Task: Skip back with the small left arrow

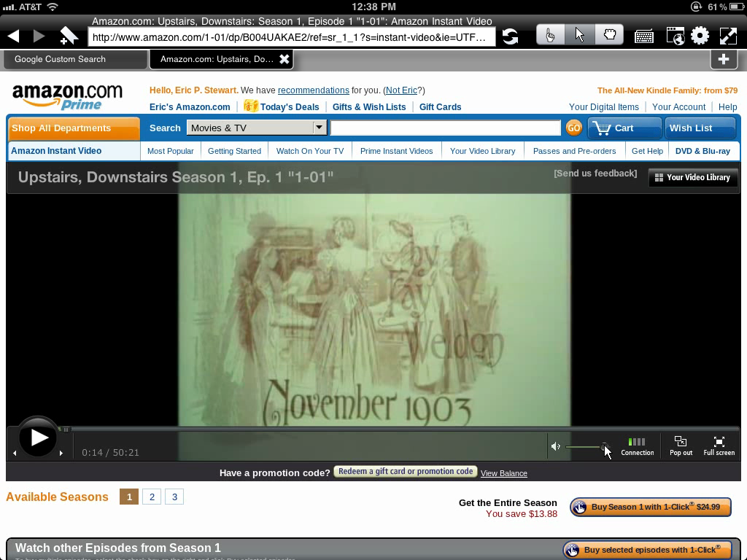Action: [x=15, y=453]
